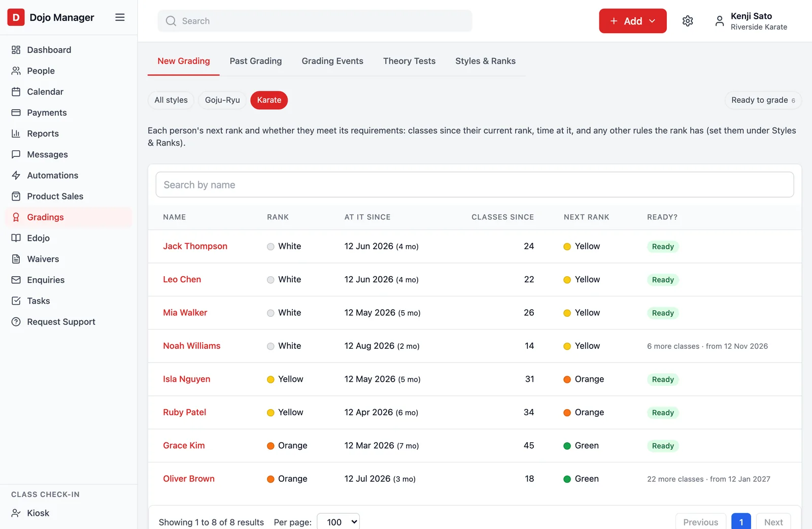Click the Request Support help icon

(x=16, y=322)
